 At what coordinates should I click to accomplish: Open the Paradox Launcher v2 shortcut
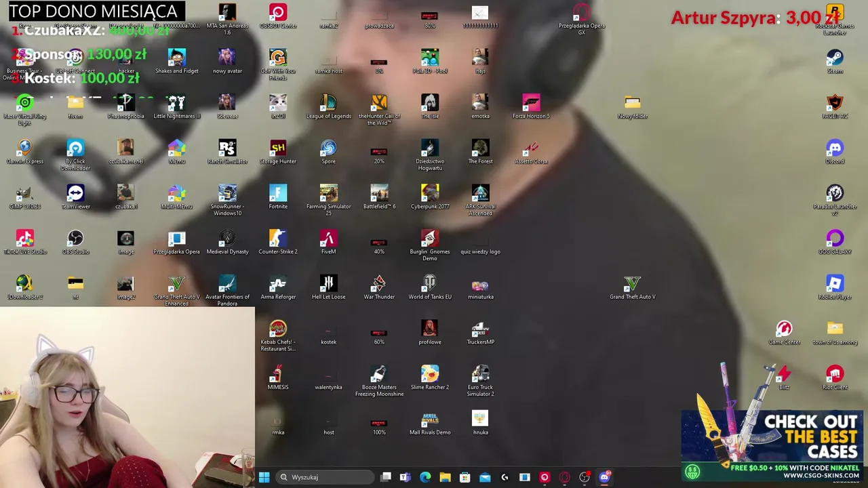click(835, 200)
